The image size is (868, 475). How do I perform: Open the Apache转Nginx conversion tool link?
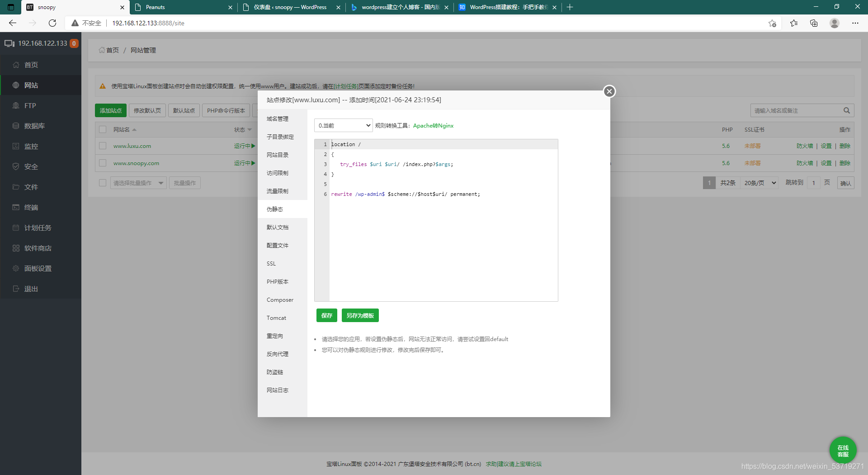tap(433, 125)
